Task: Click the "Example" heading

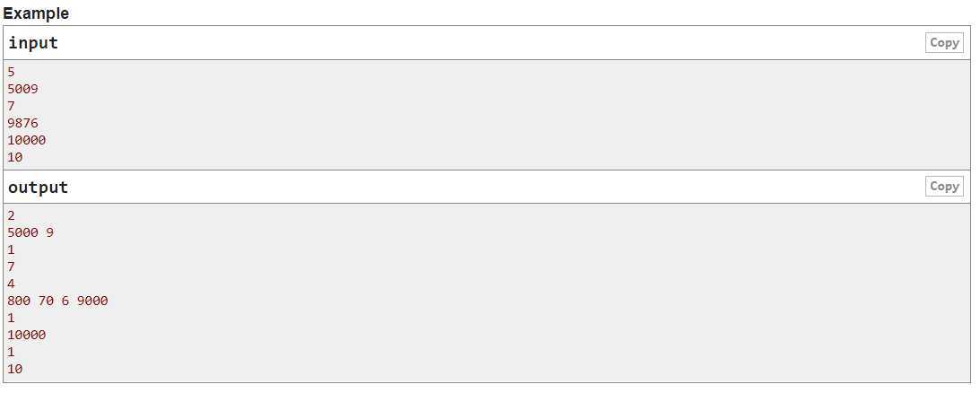Action: point(36,13)
